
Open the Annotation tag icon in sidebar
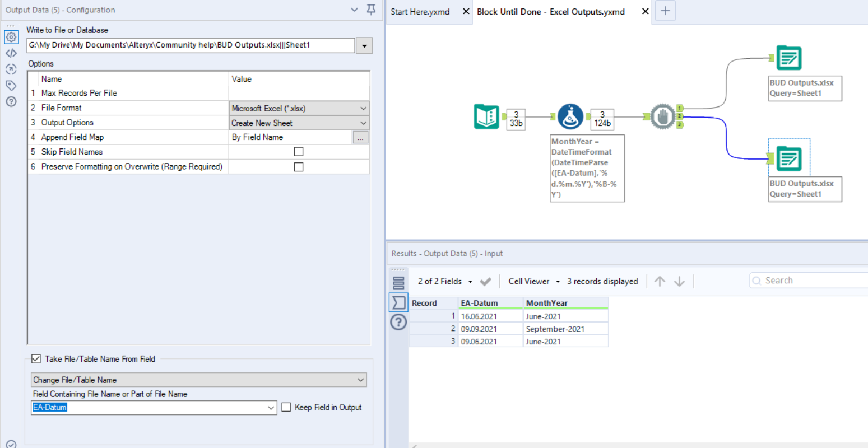pyautogui.click(x=11, y=86)
